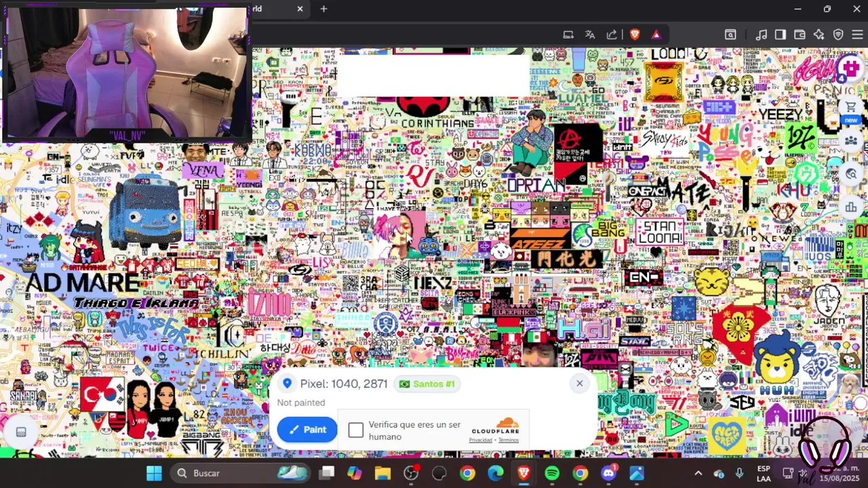Click Brave Rewards triangle icon

coord(656,35)
